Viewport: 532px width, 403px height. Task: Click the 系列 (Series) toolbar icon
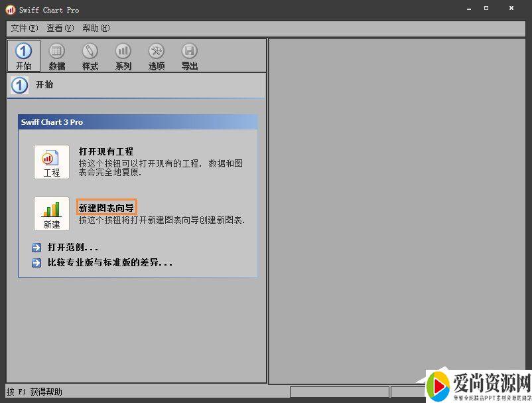pyautogui.click(x=123, y=55)
